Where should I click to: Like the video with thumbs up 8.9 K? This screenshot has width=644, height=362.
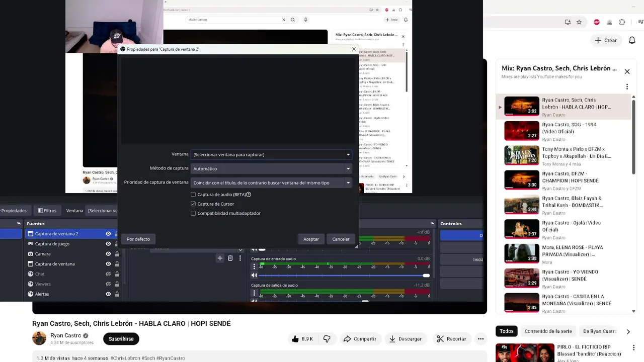pyautogui.click(x=302, y=339)
